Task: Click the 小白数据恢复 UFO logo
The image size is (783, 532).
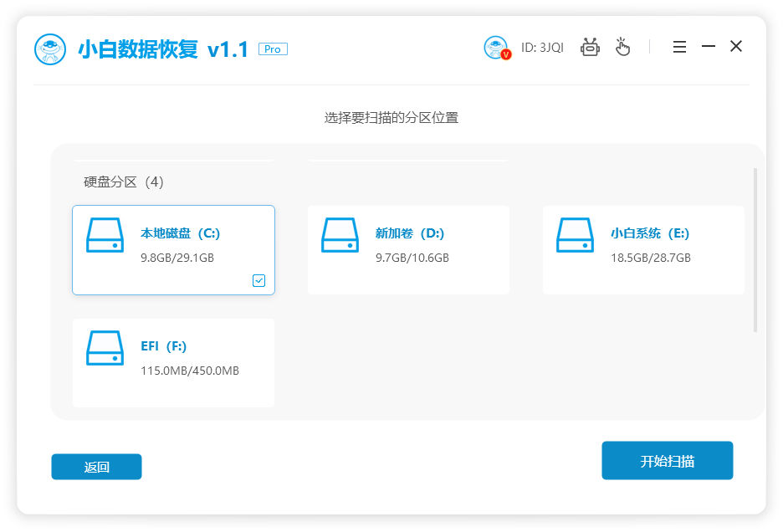Action: (x=50, y=49)
